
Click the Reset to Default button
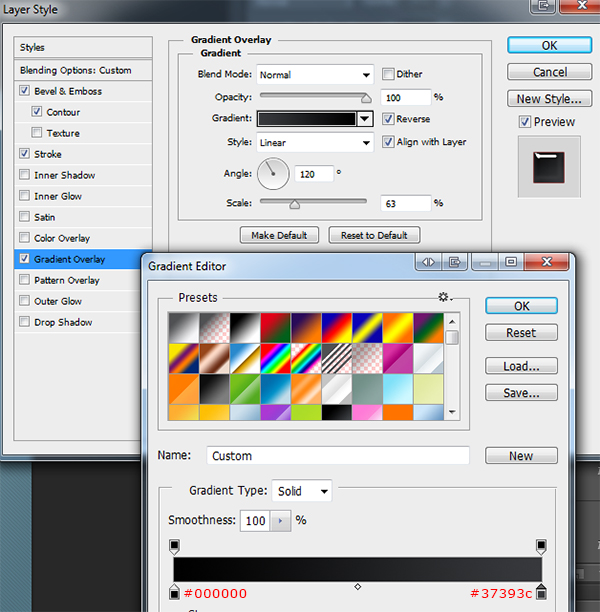tap(374, 235)
